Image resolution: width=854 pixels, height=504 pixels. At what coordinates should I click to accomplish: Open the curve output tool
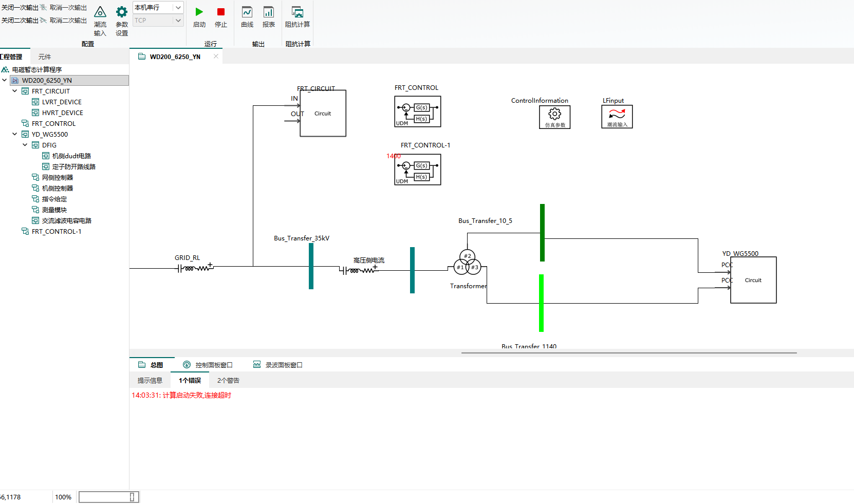pos(247,16)
